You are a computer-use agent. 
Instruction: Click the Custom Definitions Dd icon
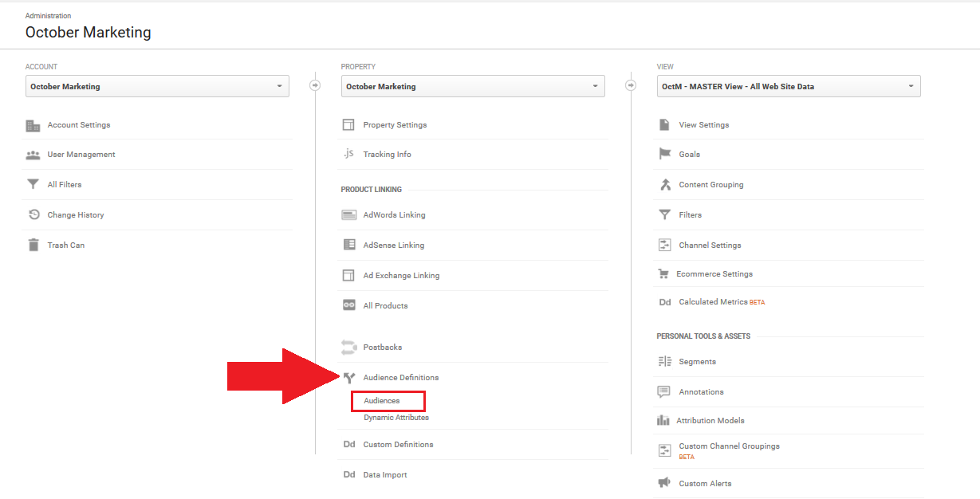pyautogui.click(x=349, y=445)
